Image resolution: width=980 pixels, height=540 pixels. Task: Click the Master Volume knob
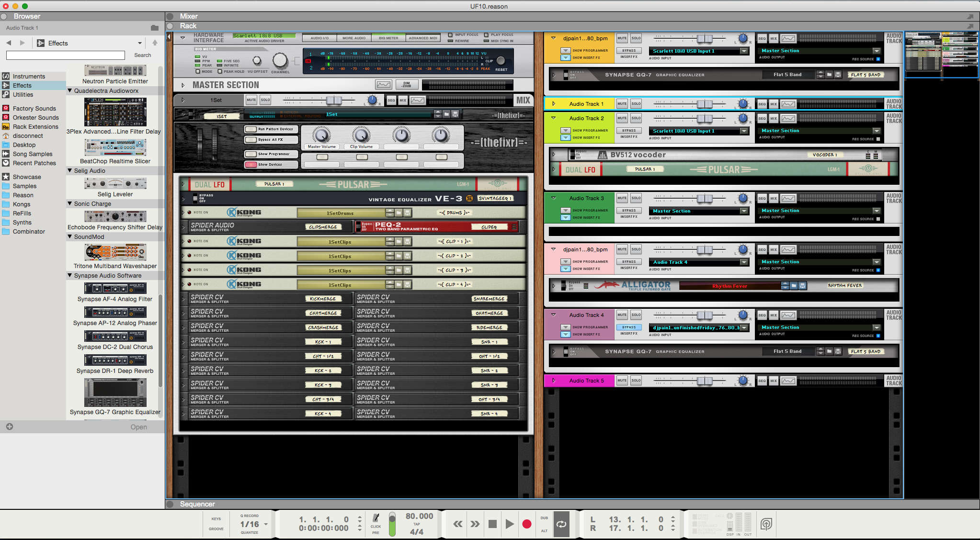tap(322, 135)
